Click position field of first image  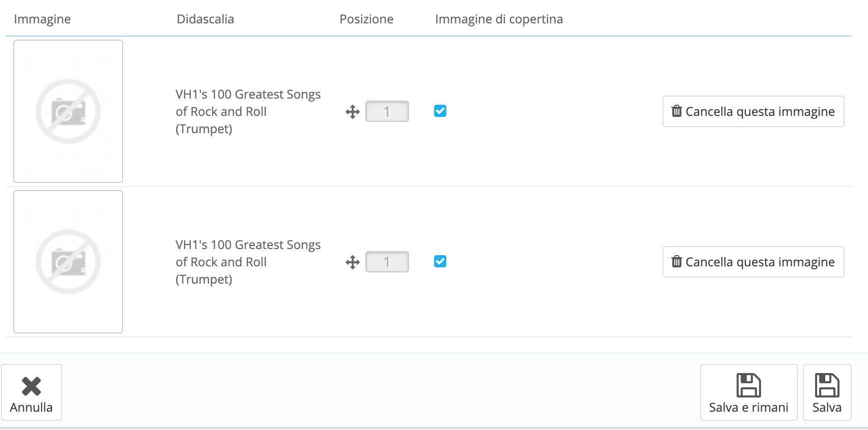coord(387,111)
